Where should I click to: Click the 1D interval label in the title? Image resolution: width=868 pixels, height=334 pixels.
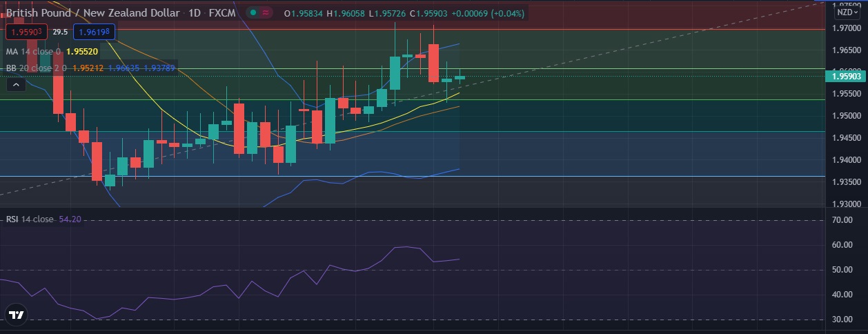[193, 13]
